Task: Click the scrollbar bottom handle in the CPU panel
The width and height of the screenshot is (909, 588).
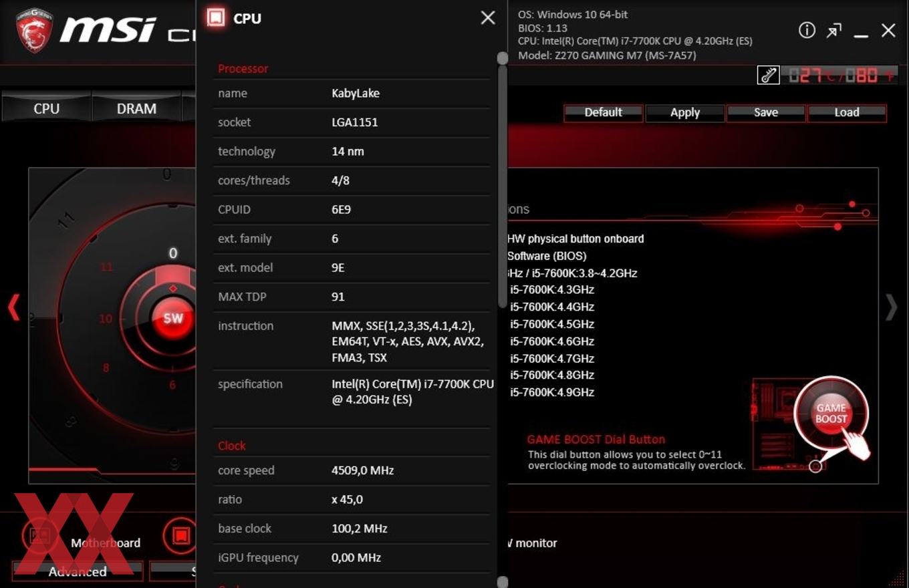Action: pyautogui.click(x=503, y=583)
